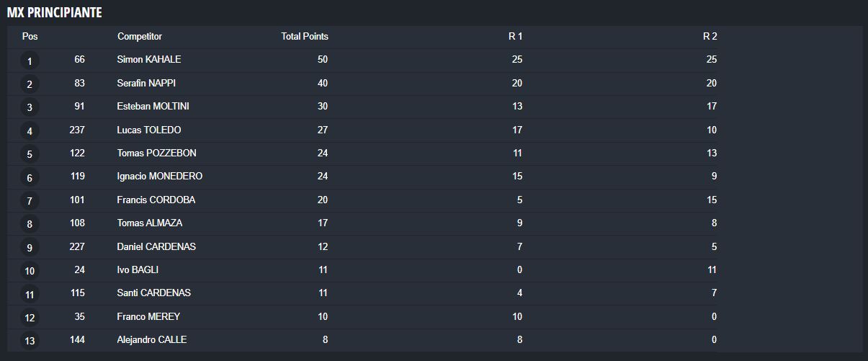Screen dimensions: 868x361
Task: Click the R 2 column header
Action: [x=710, y=37]
